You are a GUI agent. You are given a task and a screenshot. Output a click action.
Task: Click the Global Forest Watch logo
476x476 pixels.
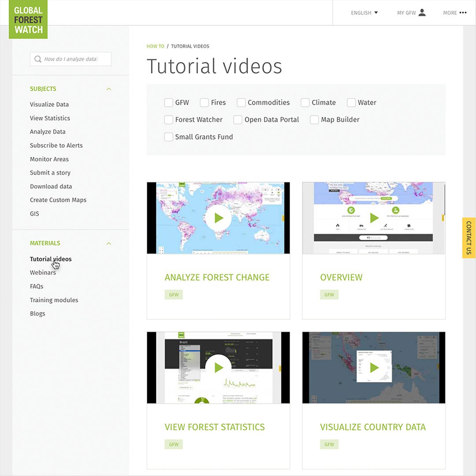click(28, 19)
